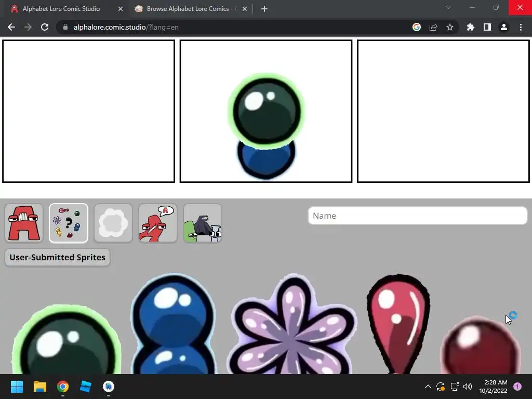Viewport: 532px width, 399px height.
Task: Select the left empty comic panel
Action: point(88,111)
